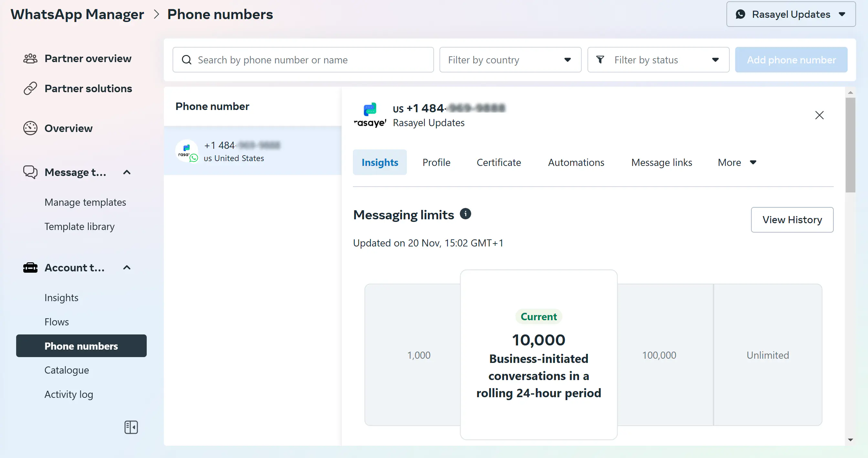
Task: Click the Overview icon
Action: point(29,127)
